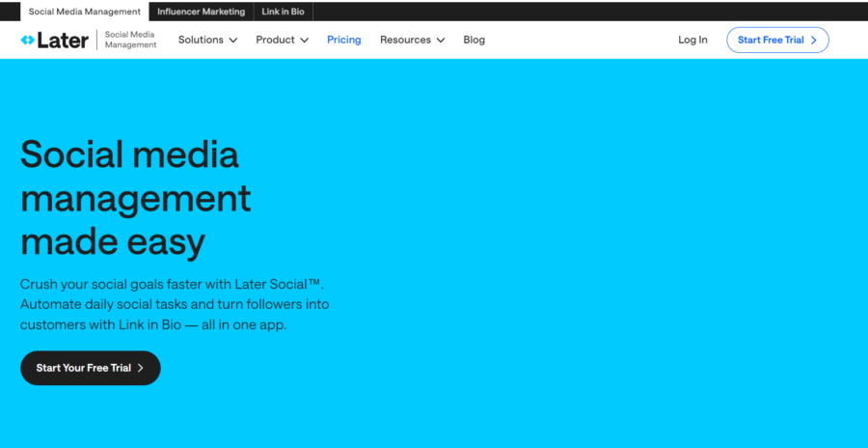
Task: Expand the Product dropdown chevron
Action: pyautogui.click(x=304, y=41)
